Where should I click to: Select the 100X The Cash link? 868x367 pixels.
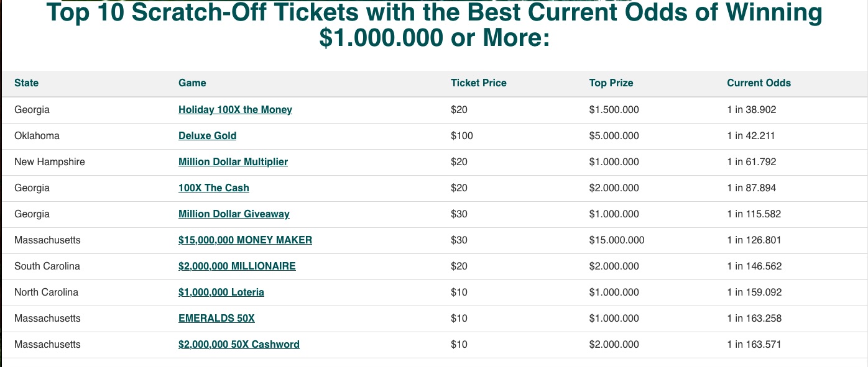click(x=213, y=188)
